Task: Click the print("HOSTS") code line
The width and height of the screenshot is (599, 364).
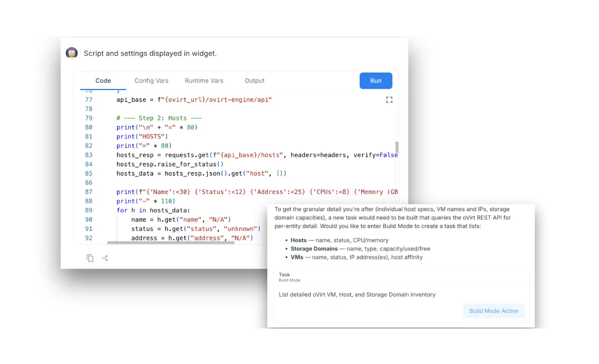Action: pos(142,136)
